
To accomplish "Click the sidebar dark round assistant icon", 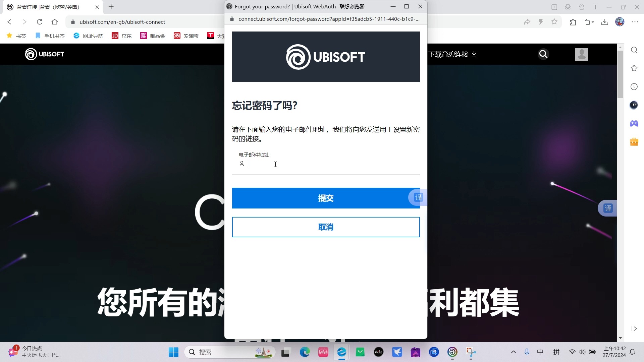I will pyautogui.click(x=634, y=105).
